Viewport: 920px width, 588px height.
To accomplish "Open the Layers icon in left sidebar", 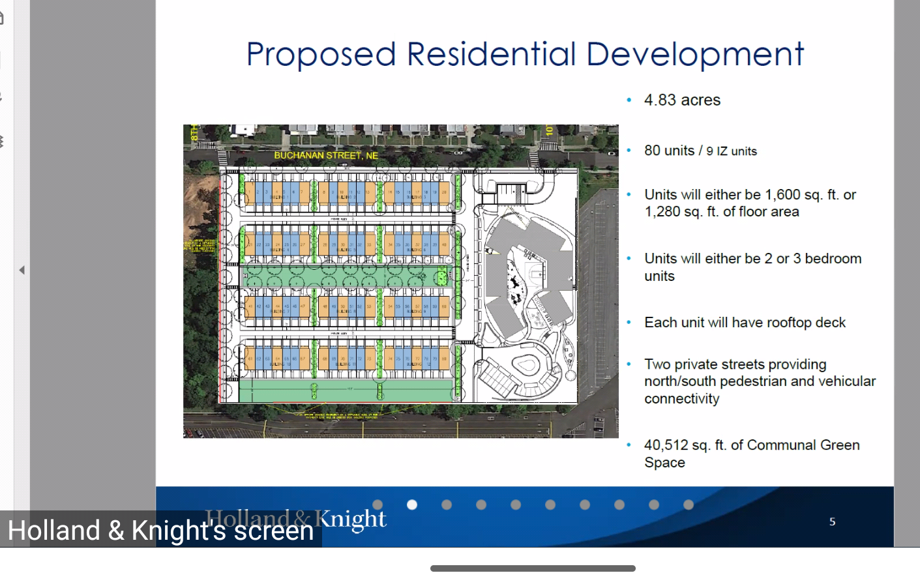I will 2,141.
